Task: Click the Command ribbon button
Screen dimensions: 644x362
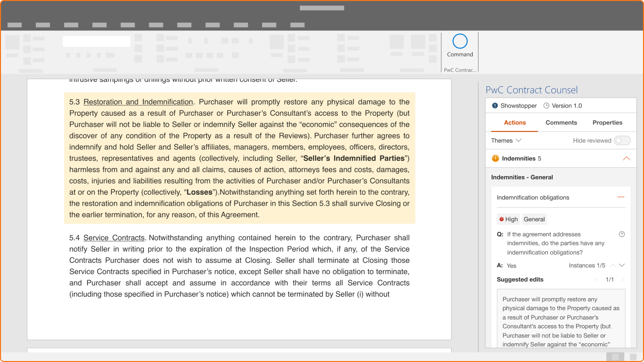Action: point(460,46)
